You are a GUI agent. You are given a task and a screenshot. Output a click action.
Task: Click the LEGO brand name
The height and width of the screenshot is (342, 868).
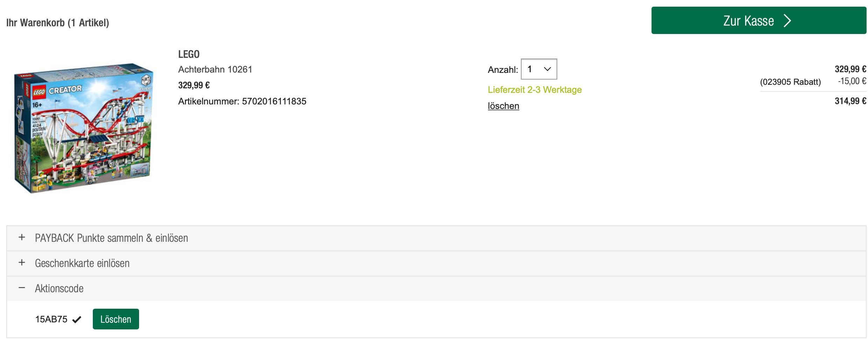click(189, 54)
